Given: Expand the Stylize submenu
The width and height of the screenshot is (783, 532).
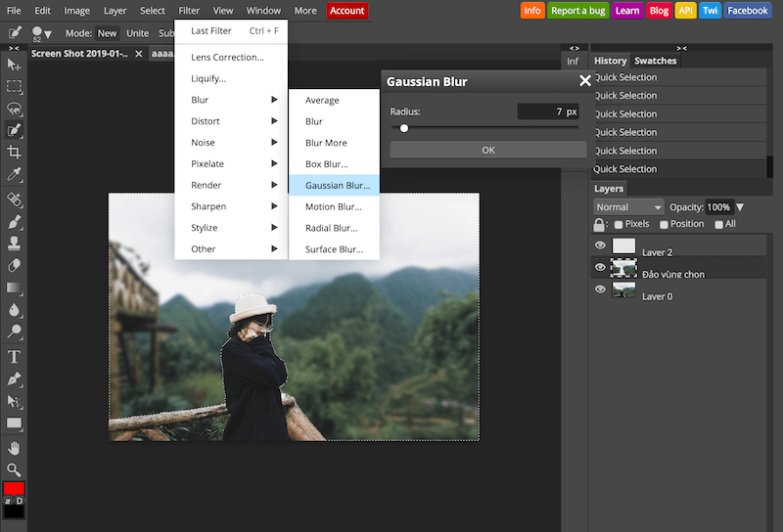Looking at the screenshot, I should (231, 228).
